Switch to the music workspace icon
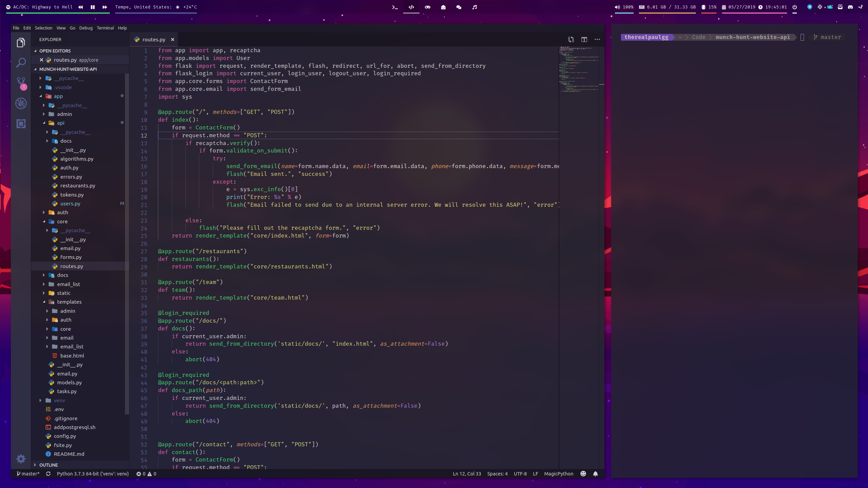The height and width of the screenshot is (488, 868). pyautogui.click(x=475, y=7)
